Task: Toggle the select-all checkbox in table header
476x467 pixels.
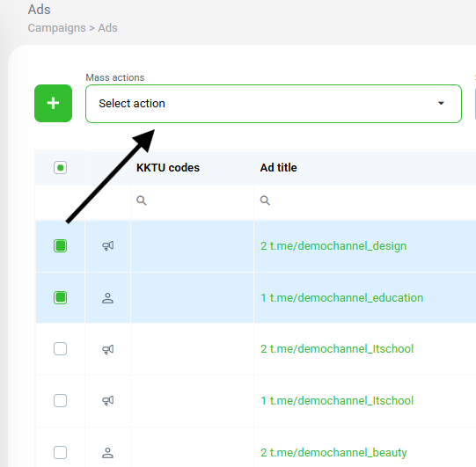Action: [60, 167]
